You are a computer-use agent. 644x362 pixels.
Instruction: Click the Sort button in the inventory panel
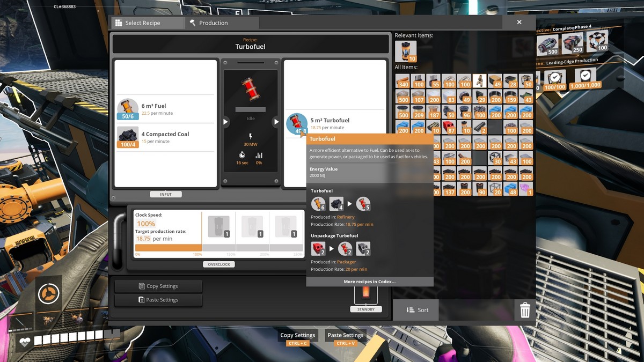(416, 310)
